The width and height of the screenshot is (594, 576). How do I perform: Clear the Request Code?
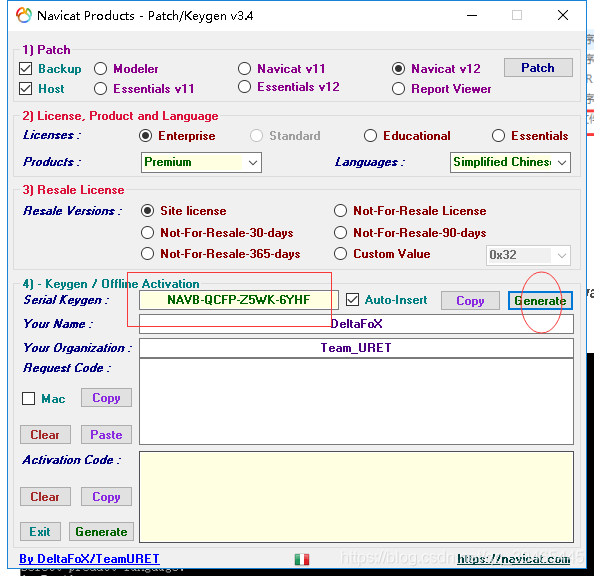coord(45,434)
